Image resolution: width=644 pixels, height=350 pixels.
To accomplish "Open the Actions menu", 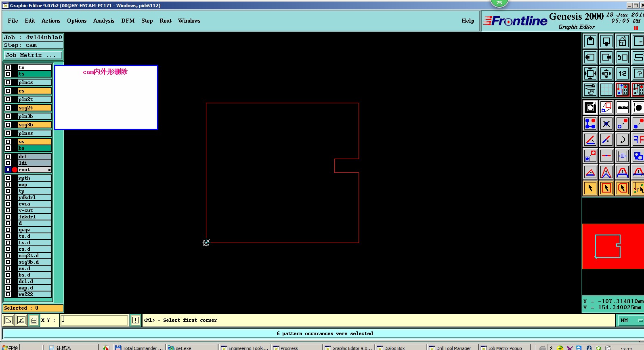I will (x=51, y=21).
